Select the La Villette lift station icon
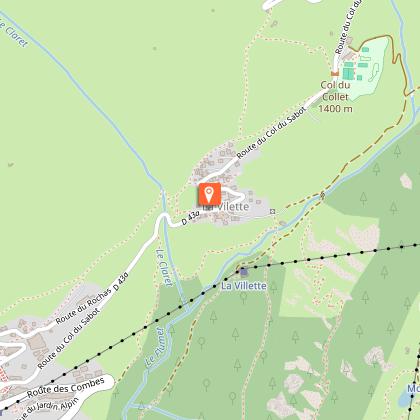The image size is (420, 420). [x=244, y=272]
